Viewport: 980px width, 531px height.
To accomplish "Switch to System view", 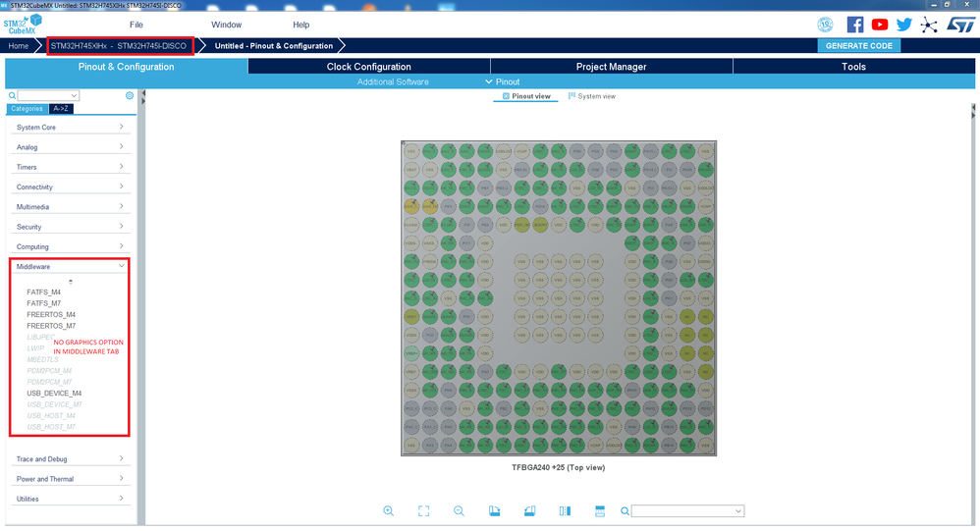I will 592,96.
